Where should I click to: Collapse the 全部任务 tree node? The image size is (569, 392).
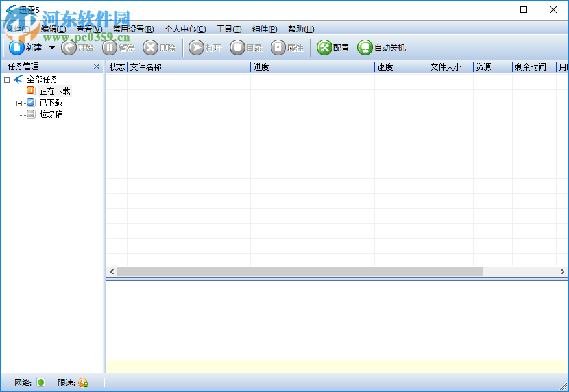[6, 79]
